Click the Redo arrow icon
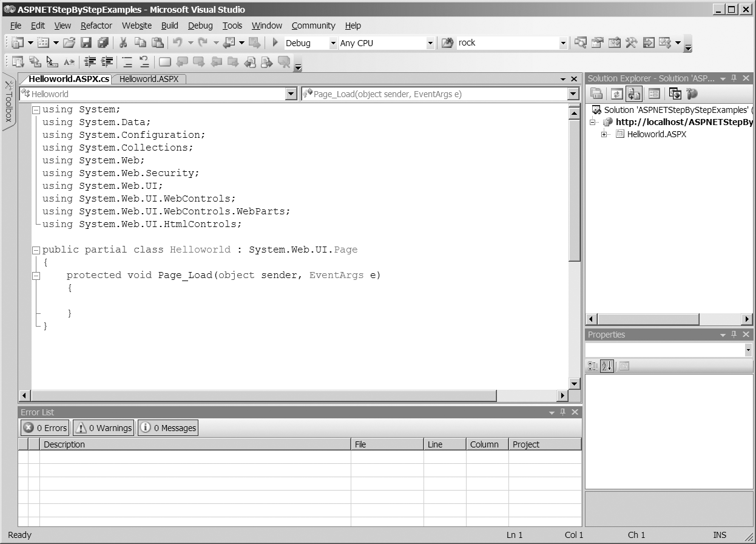The width and height of the screenshot is (756, 544). (203, 42)
